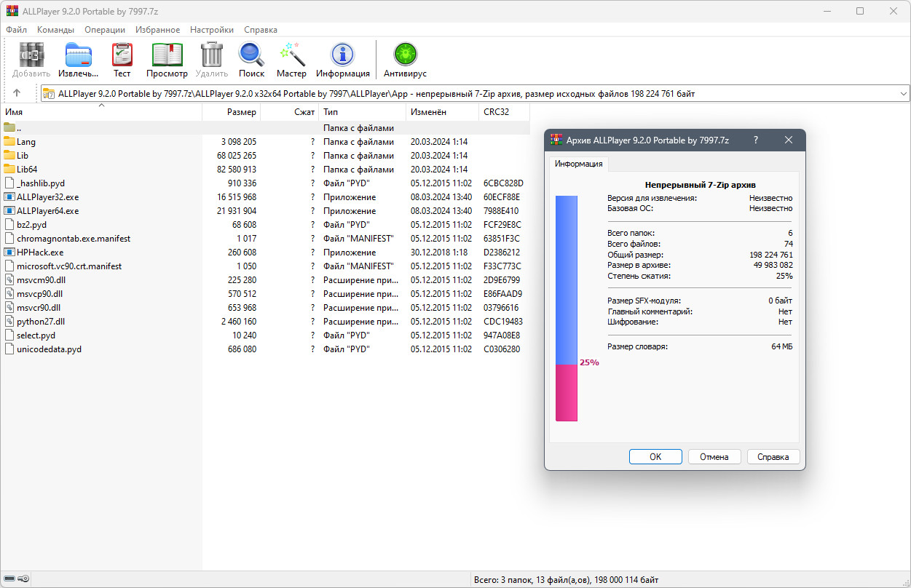
Task: Sort the file list by Имя column
Action: pos(101,112)
